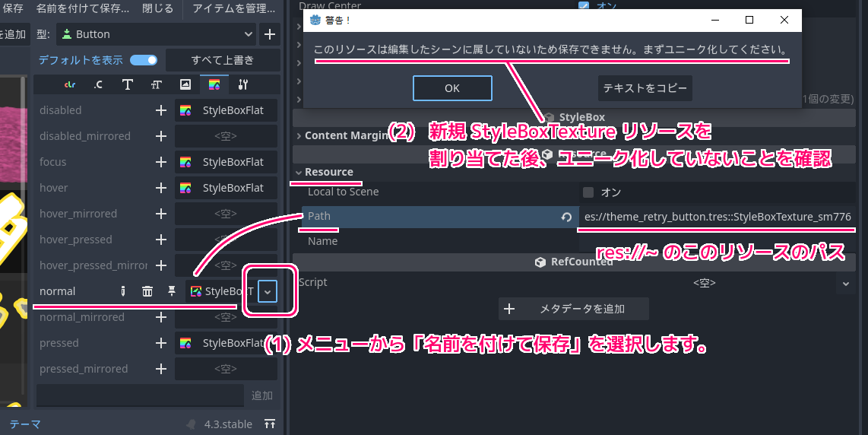Open the last theme items tab

pos(243,84)
